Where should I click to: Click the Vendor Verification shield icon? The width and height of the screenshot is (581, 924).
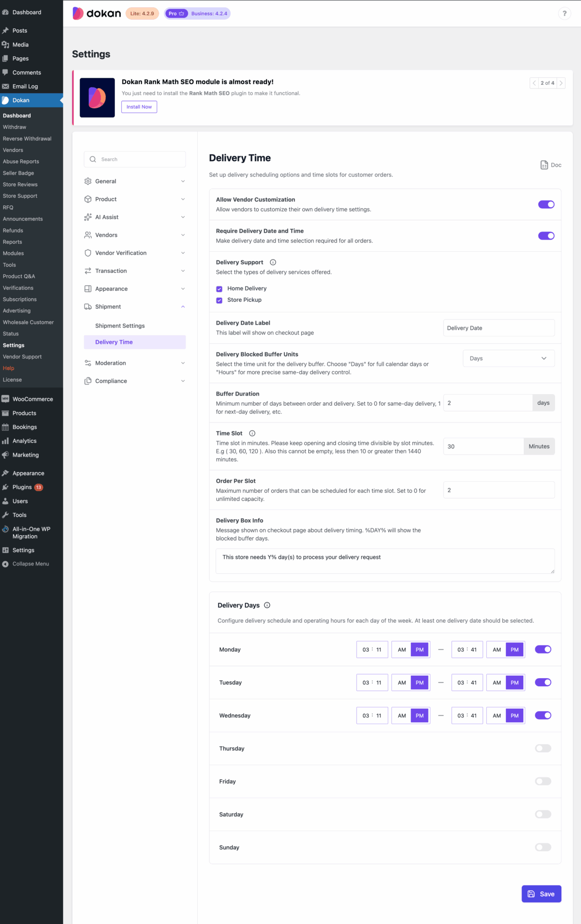(88, 253)
